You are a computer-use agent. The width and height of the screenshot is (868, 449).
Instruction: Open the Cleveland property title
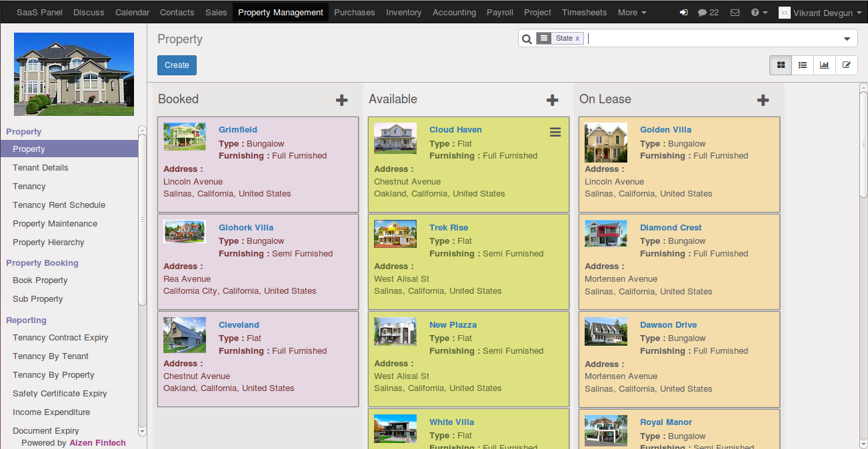[239, 325]
